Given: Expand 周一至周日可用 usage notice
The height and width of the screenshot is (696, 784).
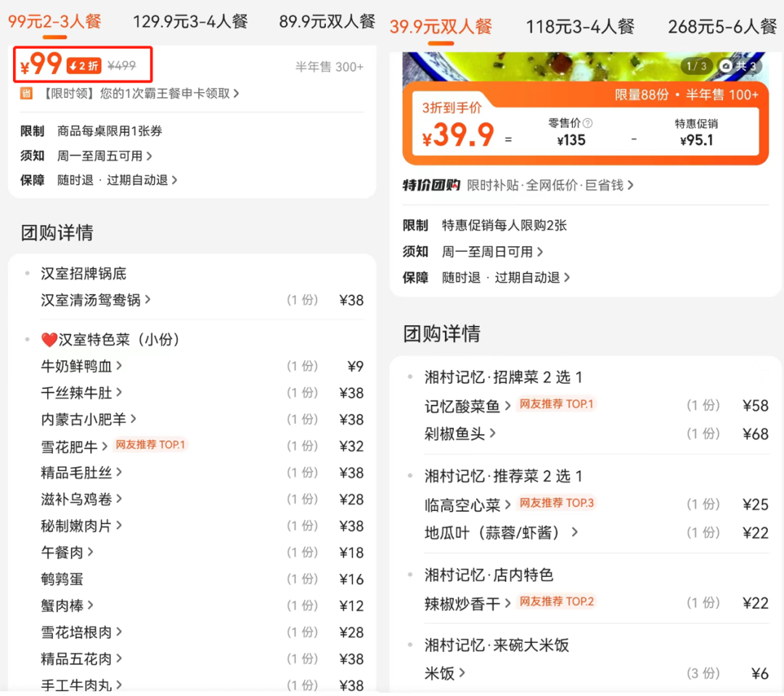Looking at the screenshot, I should coord(492,252).
